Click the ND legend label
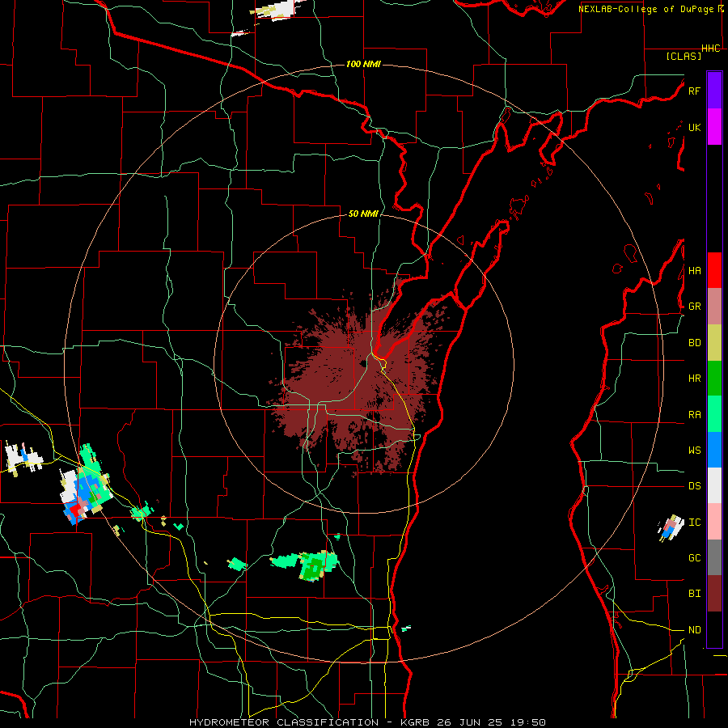Image resolution: width=728 pixels, height=728 pixels. [x=694, y=630]
